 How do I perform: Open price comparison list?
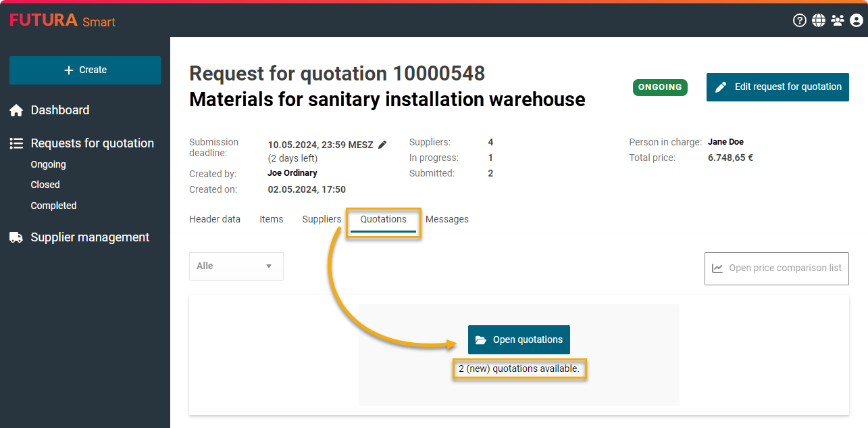777,268
